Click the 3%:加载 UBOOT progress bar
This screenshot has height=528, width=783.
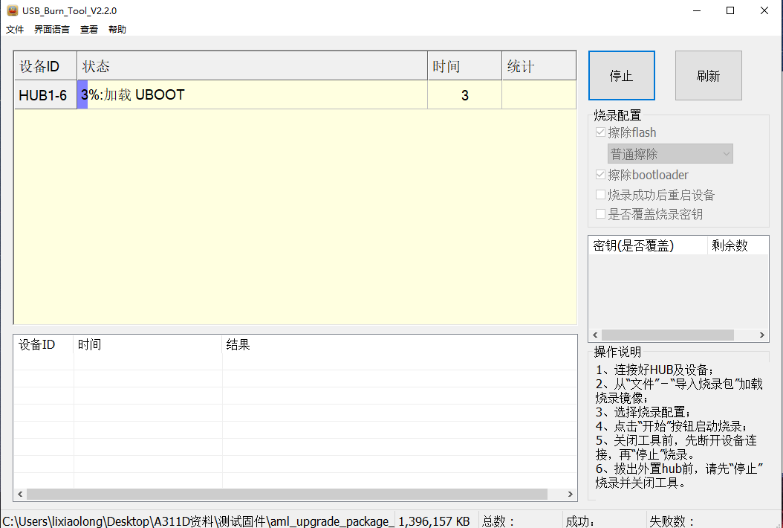pos(252,95)
